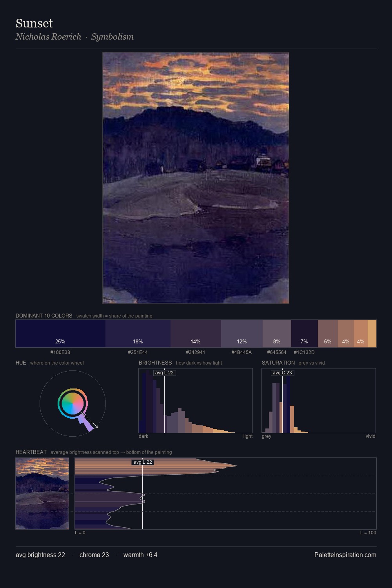This screenshot has width=392, height=588.
Task: Click the purple wedge on hue wheel
Action: click(x=85, y=423)
